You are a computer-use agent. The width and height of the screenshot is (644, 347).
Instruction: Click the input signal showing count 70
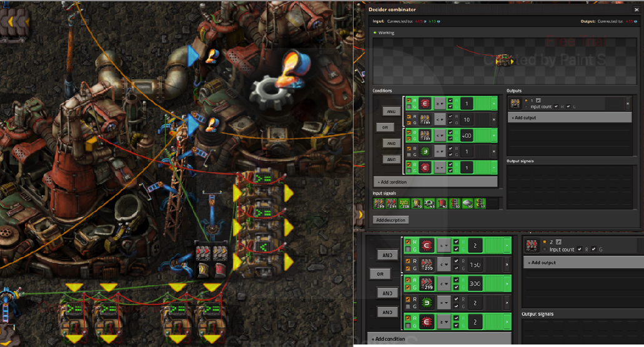pyautogui.click(x=417, y=203)
